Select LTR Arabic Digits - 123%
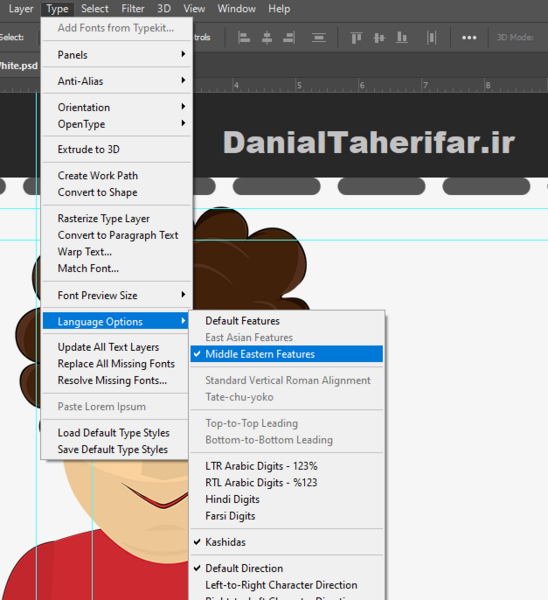 pos(287,466)
